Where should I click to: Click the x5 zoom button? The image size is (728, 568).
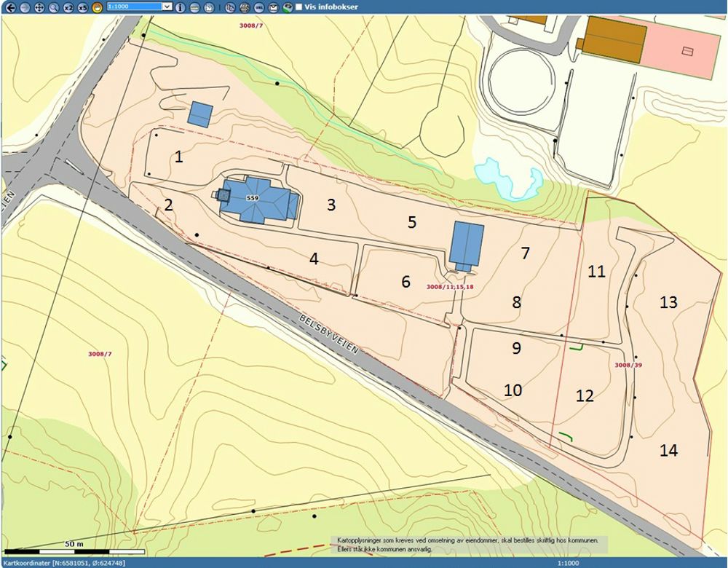tap(83, 7)
